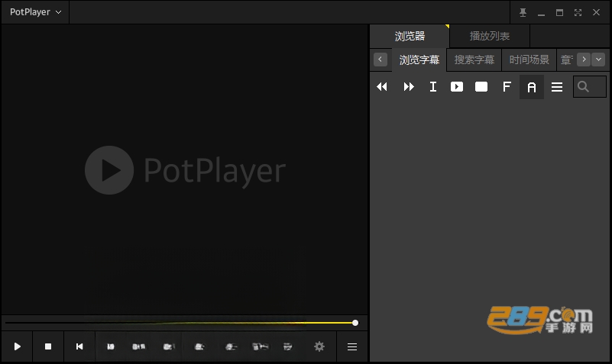The height and width of the screenshot is (364, 612).
Task: Expand the sub-tab list dropdown arrow
Action: (x=598, y=60)
